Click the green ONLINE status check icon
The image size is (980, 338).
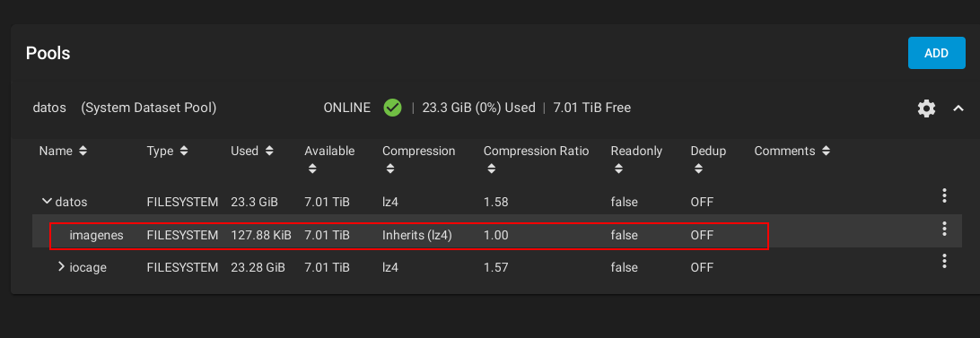pyautogui.click(x=392, y=108)
